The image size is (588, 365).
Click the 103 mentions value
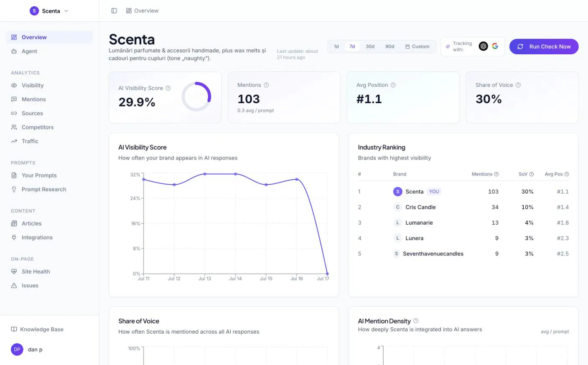(249, 99)
